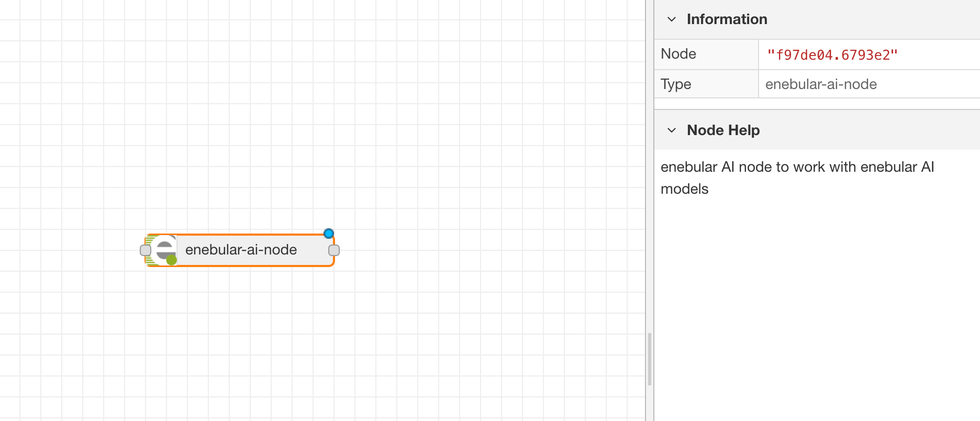This screenshot has height=421, width=980.
Task: Collapse the Information section chevron
Action: (x=672, y=19)
